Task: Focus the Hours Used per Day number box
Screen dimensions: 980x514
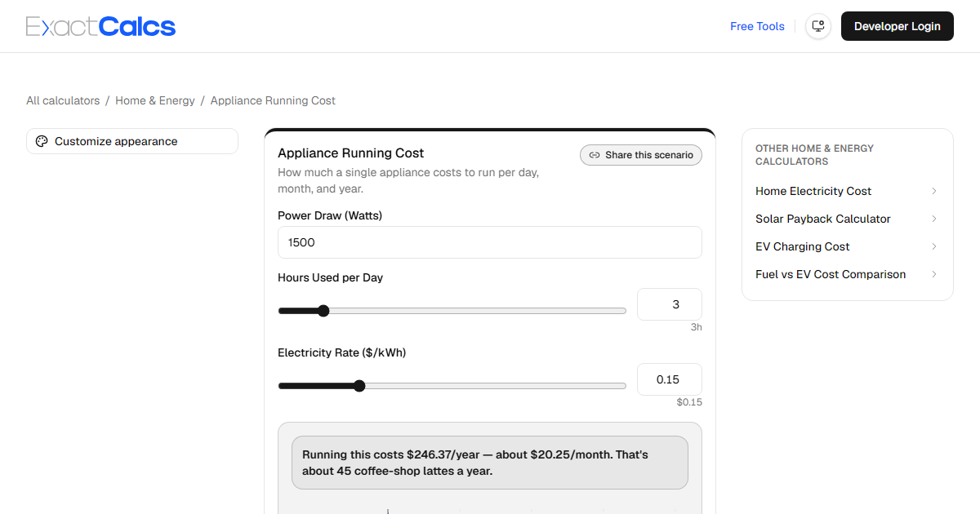Action: pyautogui.click(x=670, y=304)
